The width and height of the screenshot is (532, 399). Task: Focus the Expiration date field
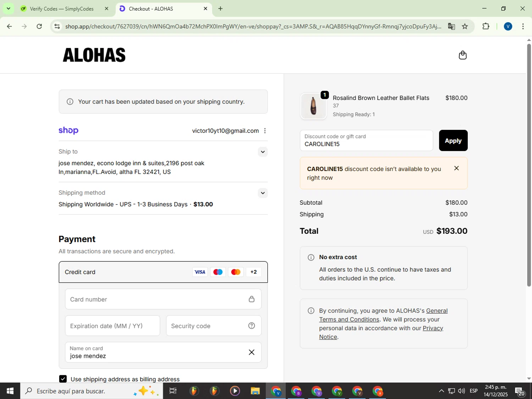pyautogui.click(x=112, y=326)
